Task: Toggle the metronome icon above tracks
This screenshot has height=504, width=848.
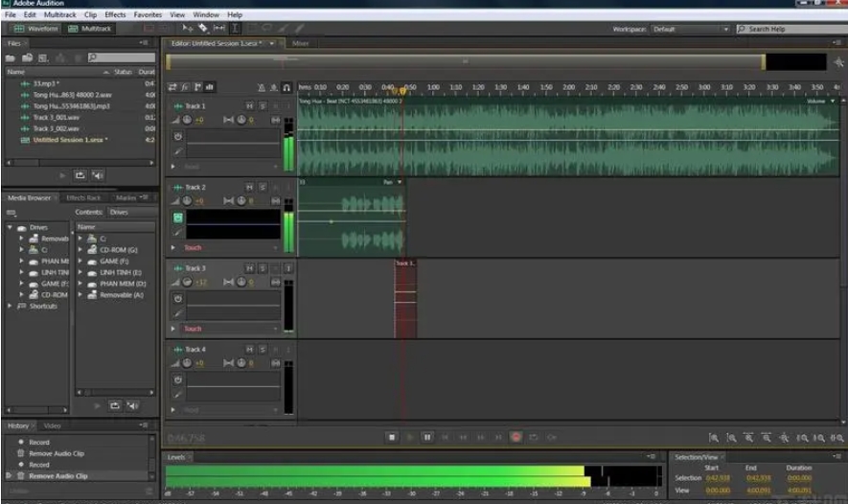Action: pos(262,87)
